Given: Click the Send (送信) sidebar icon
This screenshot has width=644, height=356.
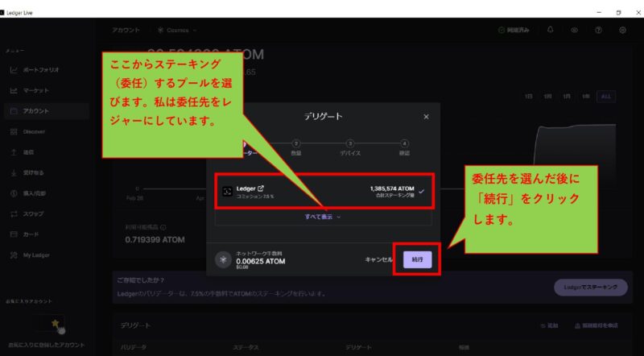Looking at the screenshot, I should [x=14, y=152].
